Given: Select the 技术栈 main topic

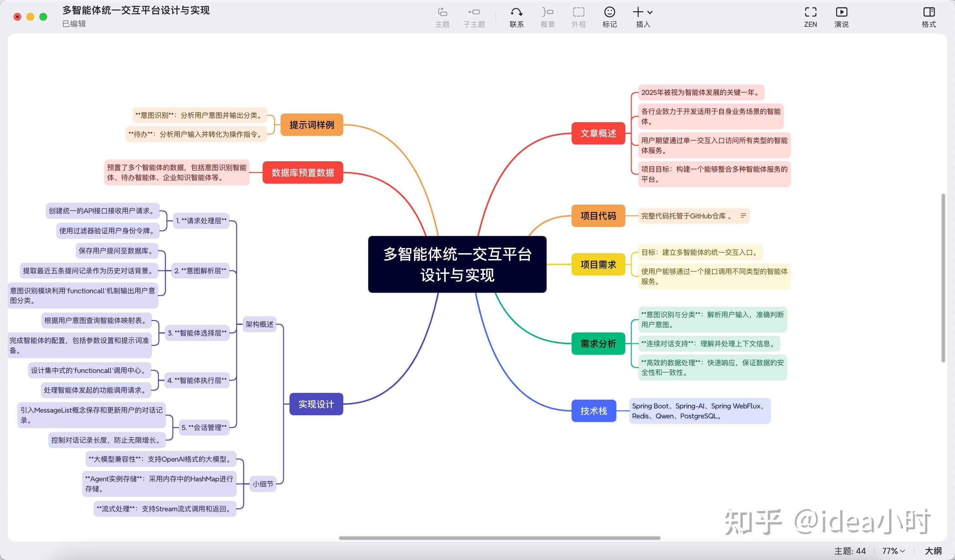Looking at the screenshot, I should pyautogui.click(x=593, y=411).
